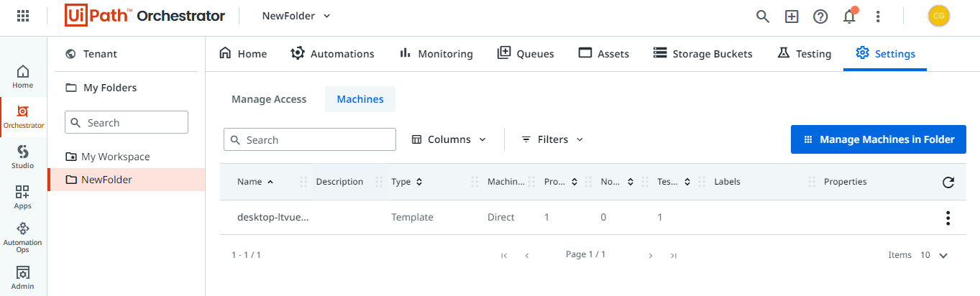This screenshot has width=980, height=296.
Task: Click Manage Machines in Folder button
Action: click(879, 139)
